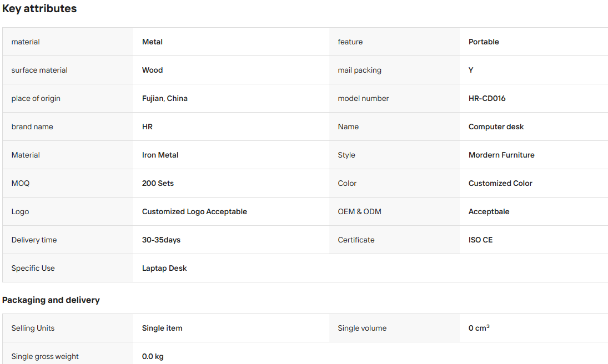
Task: Click the Laptap Desk specific use value
Action: click(164, 268)
